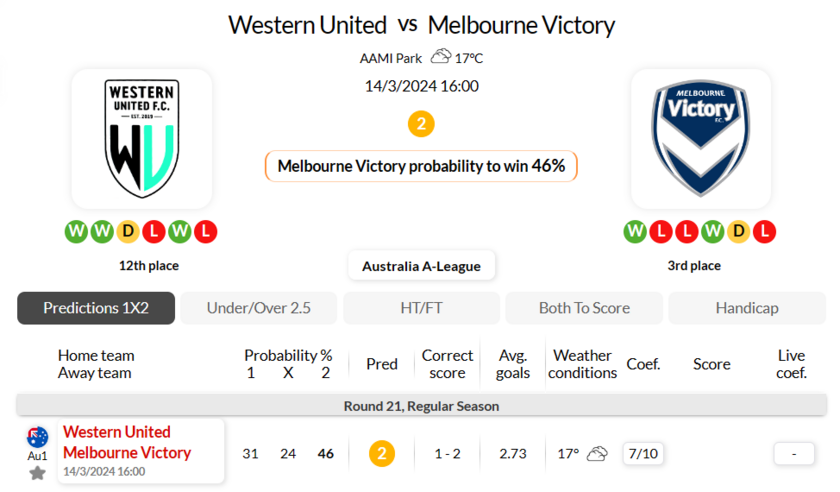This screenshot has height=492, width=840.
Task: Switch to the Under/Over 2.5 tab
Action: pyautogui.click(x=258, y=308)
